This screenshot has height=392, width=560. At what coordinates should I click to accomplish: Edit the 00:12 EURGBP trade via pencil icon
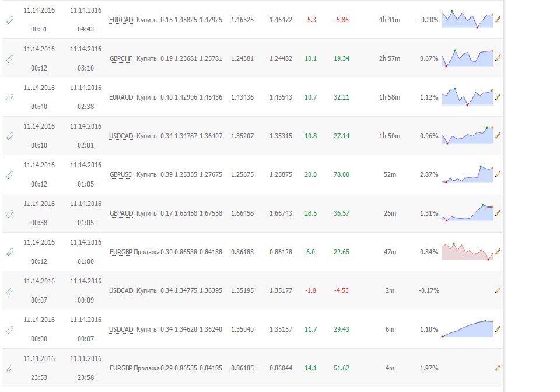pyautogui.click(x=498, y=251)
